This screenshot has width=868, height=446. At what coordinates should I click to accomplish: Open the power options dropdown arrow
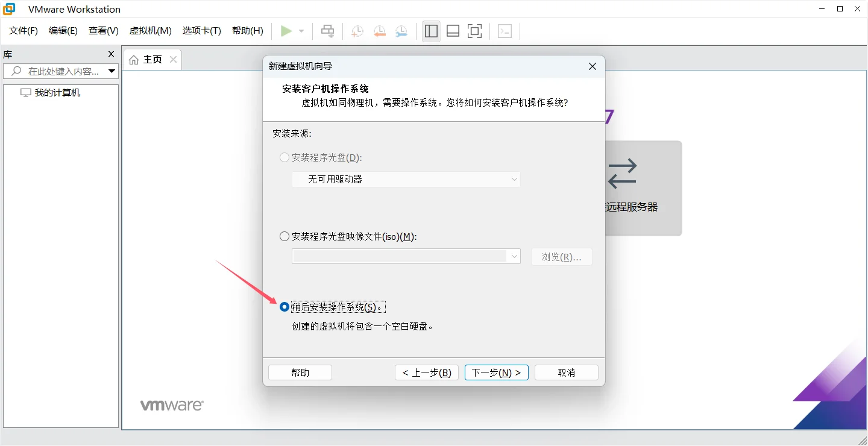point(301,31)
